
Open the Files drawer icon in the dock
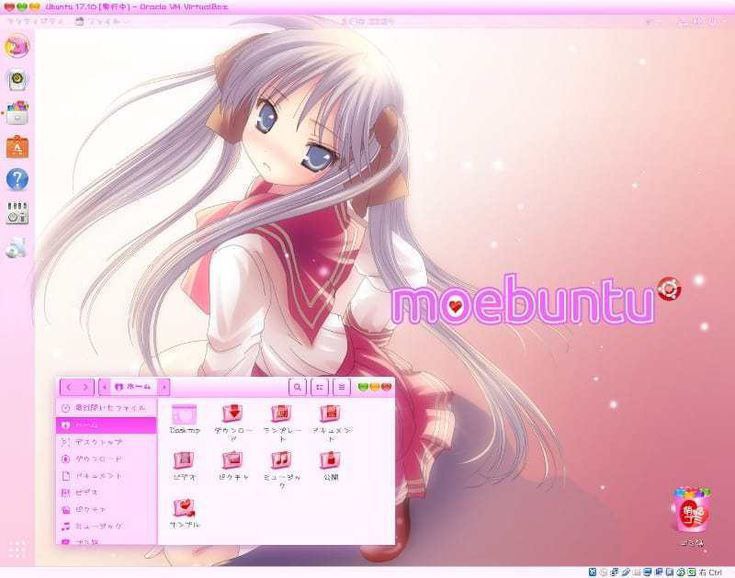[x=17, y=113]
